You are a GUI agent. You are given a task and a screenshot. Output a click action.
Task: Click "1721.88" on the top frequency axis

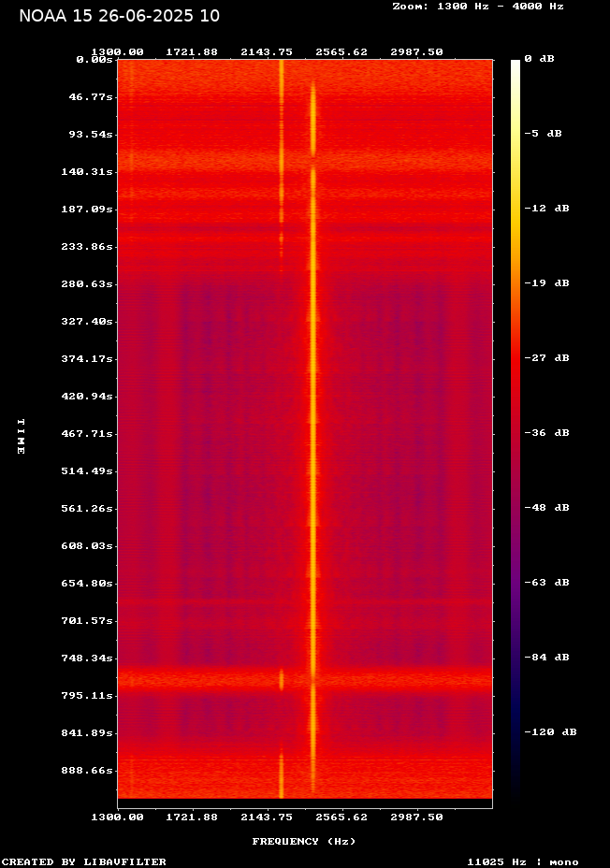(x=192, y=52)
